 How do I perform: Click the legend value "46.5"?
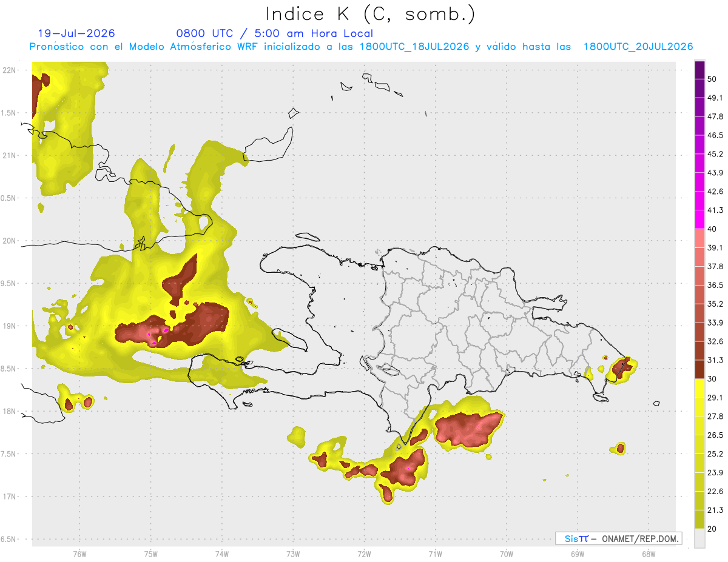coord(715,135)
